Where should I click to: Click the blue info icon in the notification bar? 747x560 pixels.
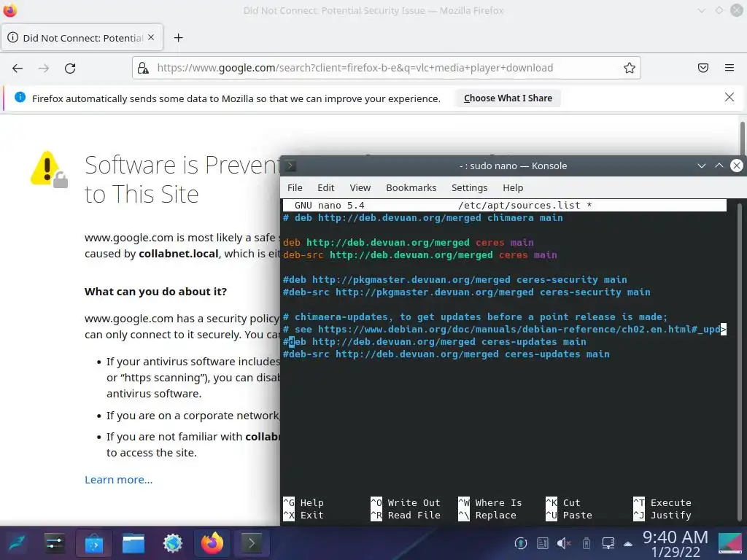[20, 97]
